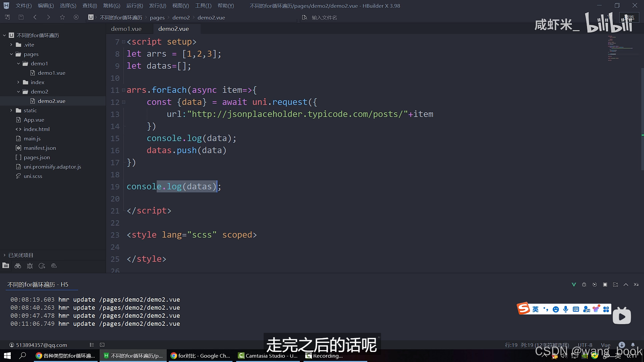This screenshot has width=644, height=362.
Task: Click the Vue language mode in status bar
Action: click(605, 345)
